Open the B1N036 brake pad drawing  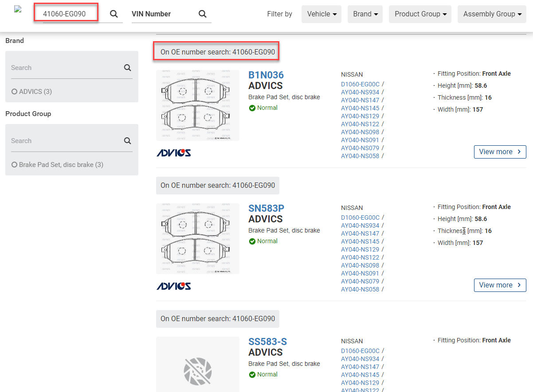[198, 105]
